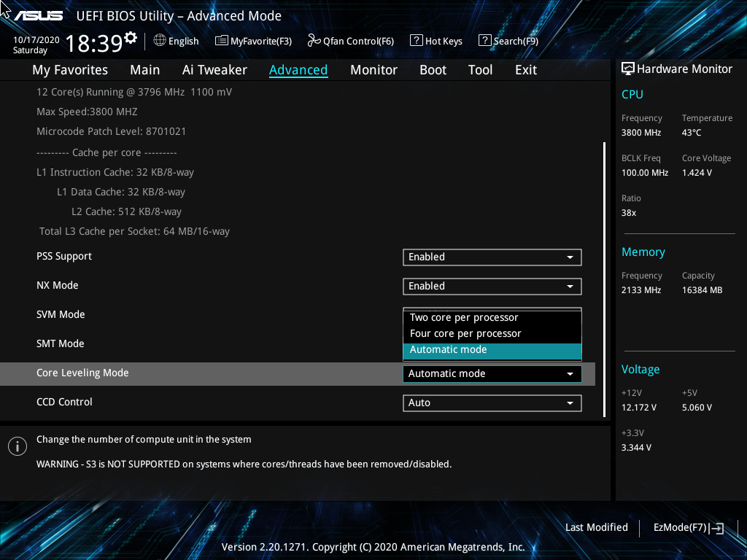Click the 18:39 clock display
This screenshot has width=747, height=560.
pyautogui.click(x=94, y=43)
